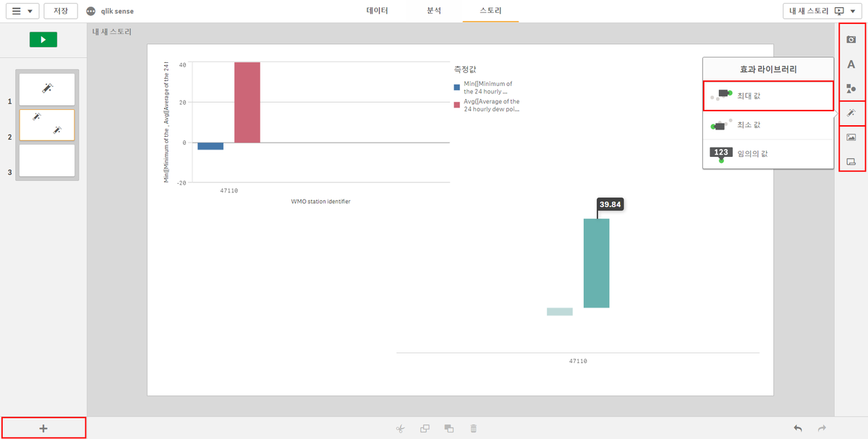Select the 최대 값 effect
This screenshot has height=439, width=868.
click(767, 95)
